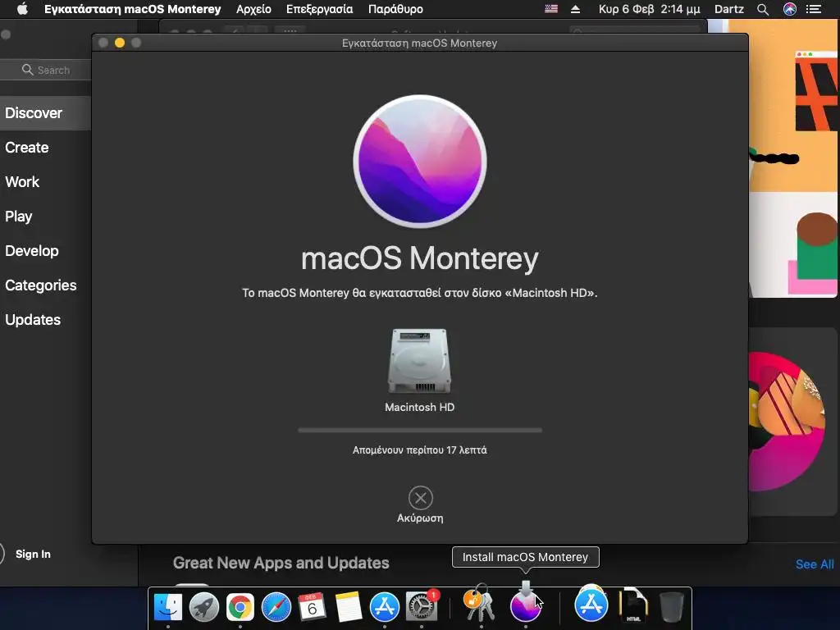
Task: Open Finder from the Dock
Action: point(168,607)
